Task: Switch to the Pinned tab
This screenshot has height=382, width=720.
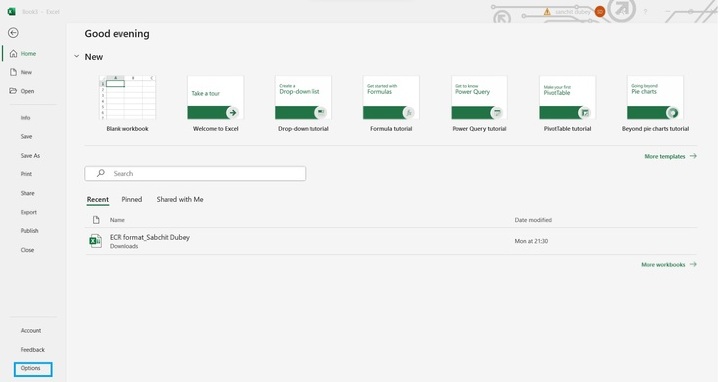Action: pyautogui.click(x=132, y=199)
